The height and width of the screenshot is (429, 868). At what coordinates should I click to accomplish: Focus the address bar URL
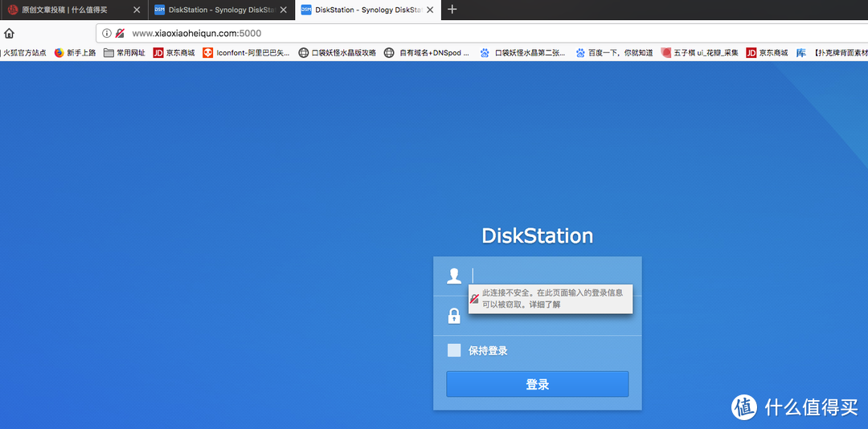coord(197,33)
